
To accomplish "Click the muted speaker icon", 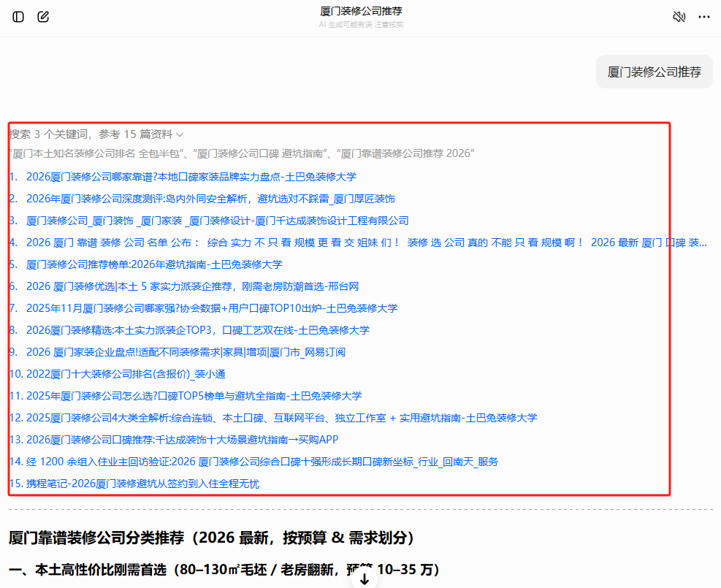I will coord(679,17).
